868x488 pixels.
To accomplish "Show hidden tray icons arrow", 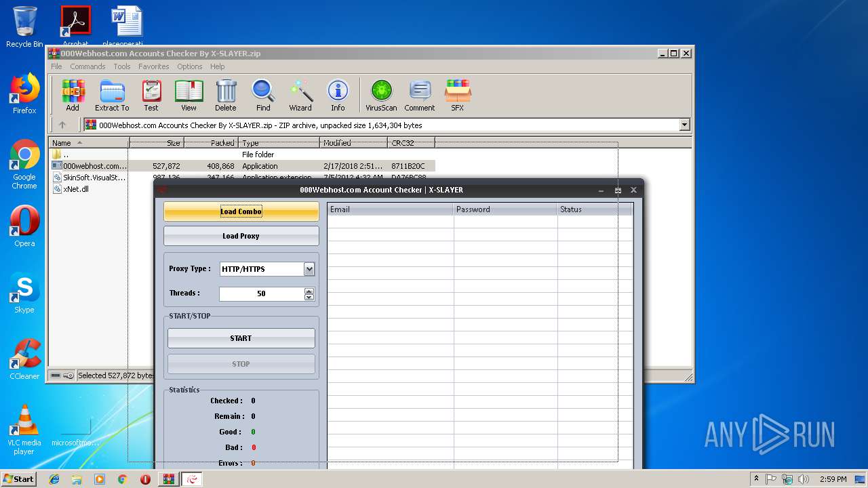I will [756, 479].
